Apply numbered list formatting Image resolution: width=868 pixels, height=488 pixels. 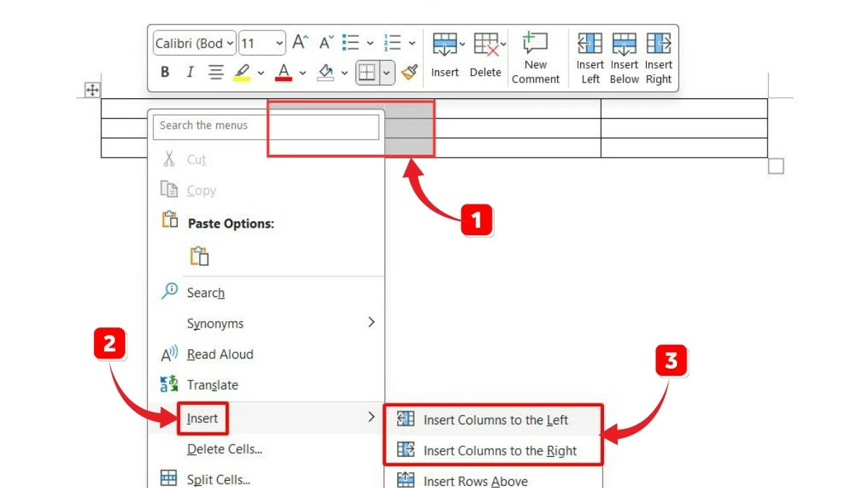393,43
